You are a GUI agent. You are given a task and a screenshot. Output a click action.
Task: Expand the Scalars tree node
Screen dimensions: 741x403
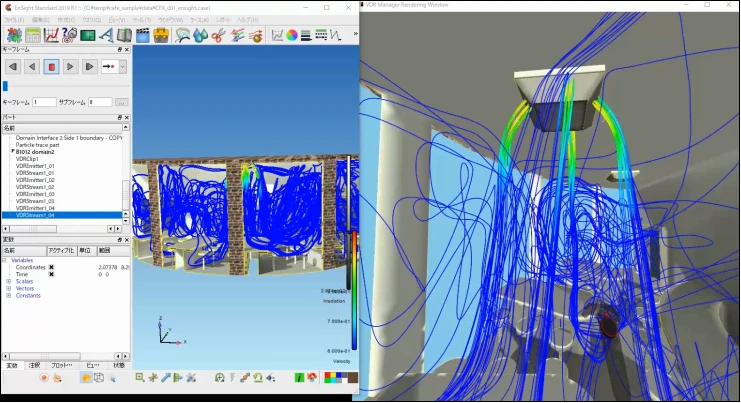click(9, 282)
